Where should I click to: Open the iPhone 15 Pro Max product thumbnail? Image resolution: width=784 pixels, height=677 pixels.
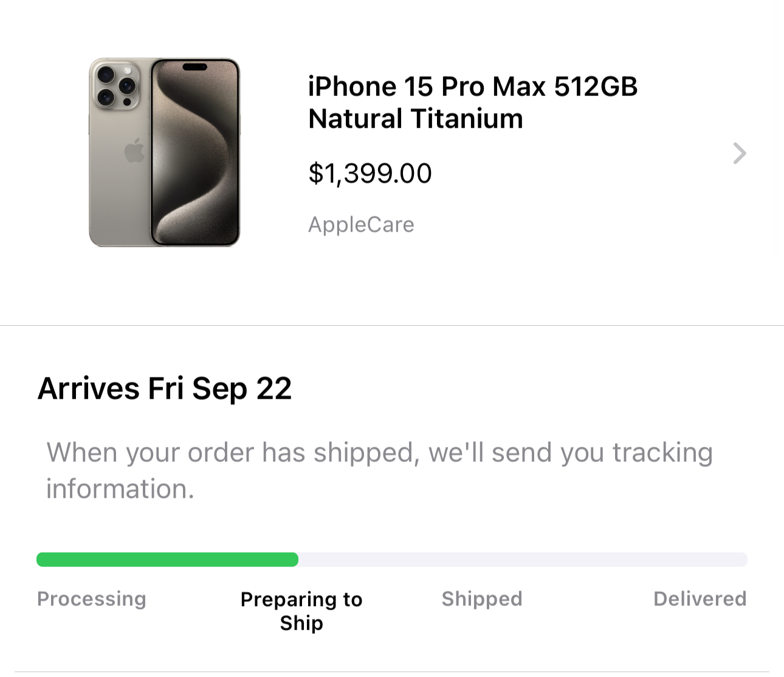[x=165, y=152]
